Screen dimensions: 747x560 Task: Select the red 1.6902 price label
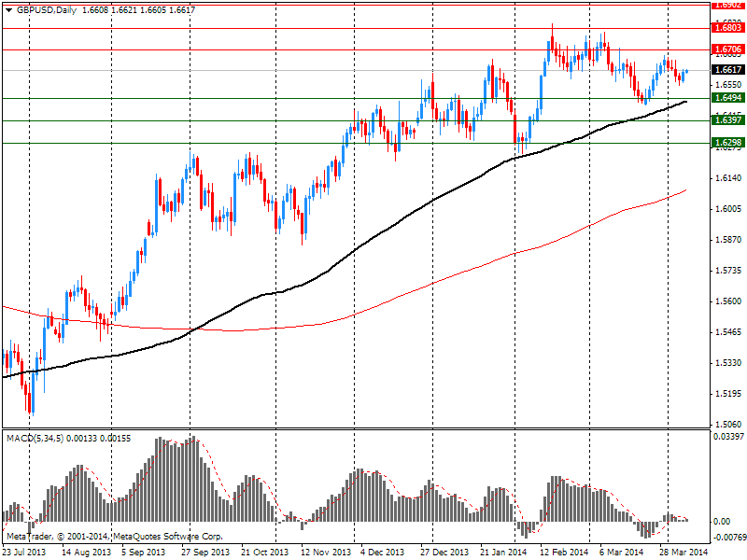pyautogui.click(x=728, y=5)
